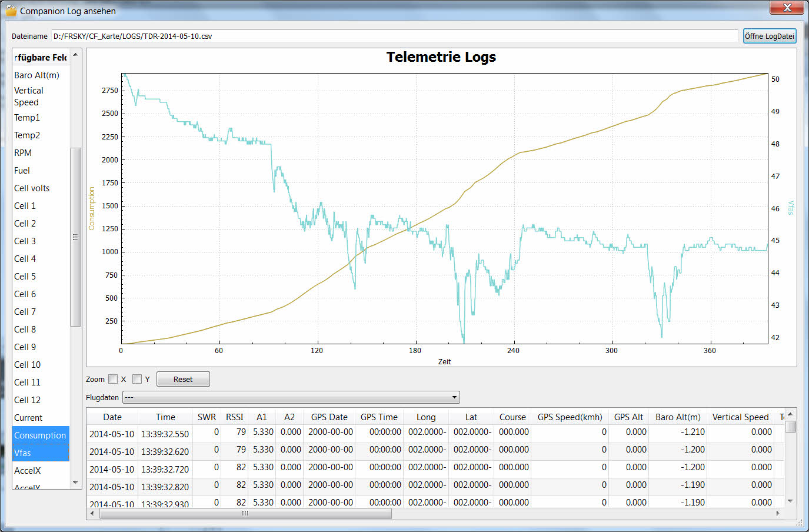Click the table's horizontal scroll left arrow
The width and height of the screenshot is (809, 532).
(92, 514)
